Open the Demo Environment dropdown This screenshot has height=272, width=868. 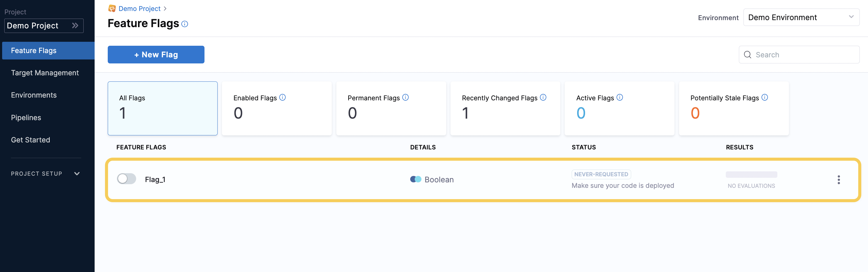[801, 17]
